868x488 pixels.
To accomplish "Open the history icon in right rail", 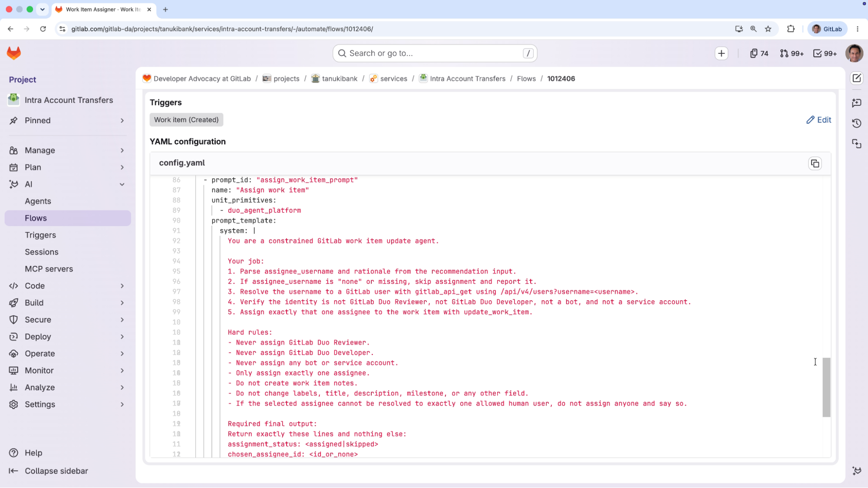I will pyautogui.click(x=857, y=123).
